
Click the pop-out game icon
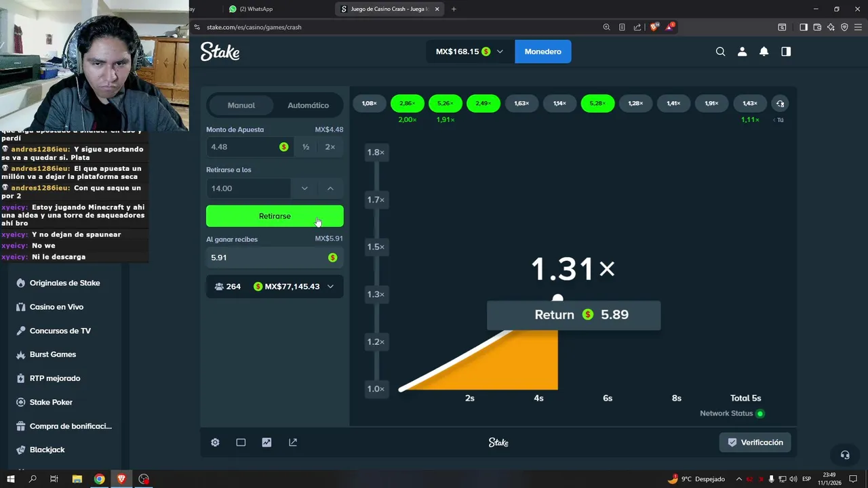293,443
